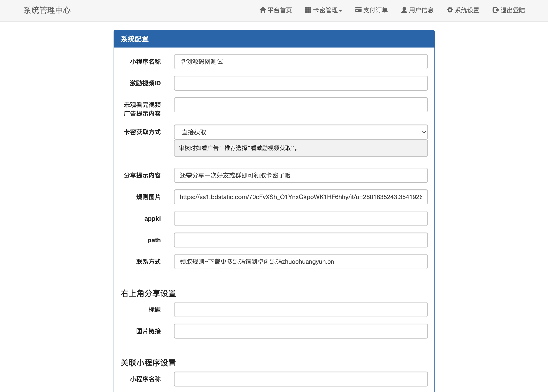
Task: Click into the 图片链接 input field
Action: [301, 331]
